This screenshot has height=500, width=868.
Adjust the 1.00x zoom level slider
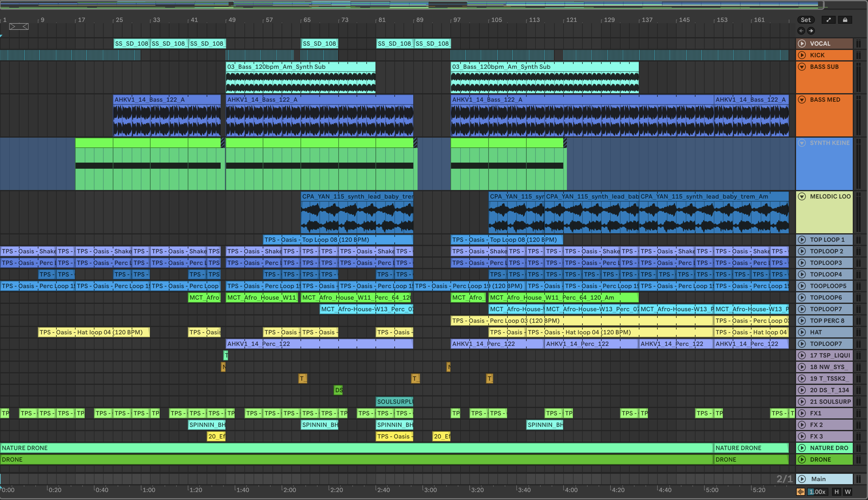[817, 492]
